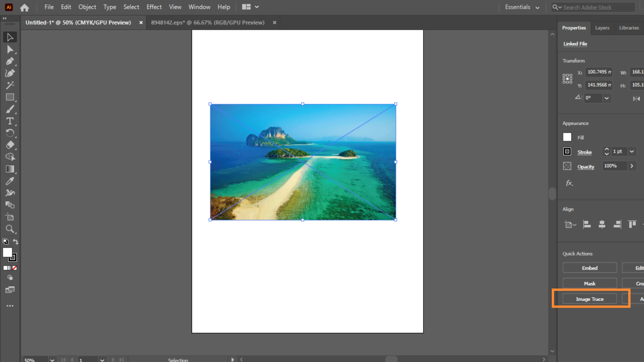Increase stroke weight with stepper
The width and height of the screenshot is (644, 362).
607,149
